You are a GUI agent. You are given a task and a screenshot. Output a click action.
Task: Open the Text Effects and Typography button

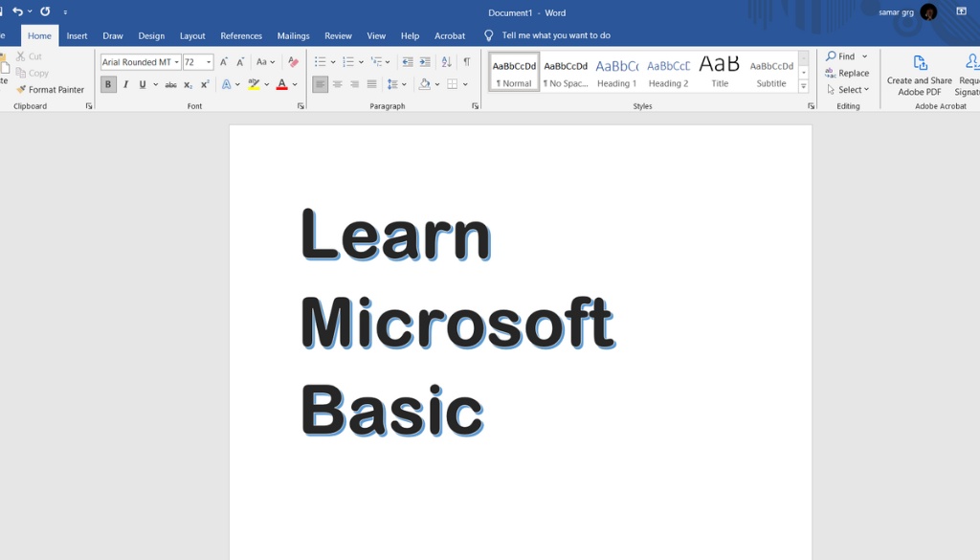click(226, 84)
